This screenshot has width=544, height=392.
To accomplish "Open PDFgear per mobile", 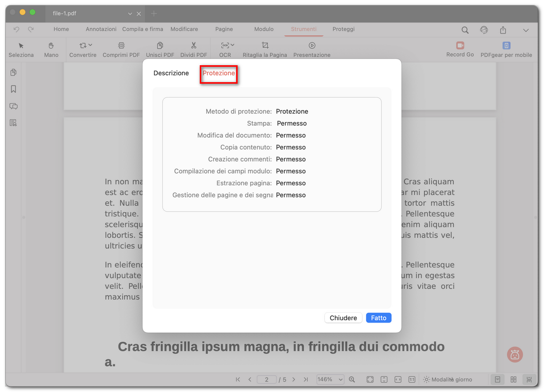I will point(506,49).
